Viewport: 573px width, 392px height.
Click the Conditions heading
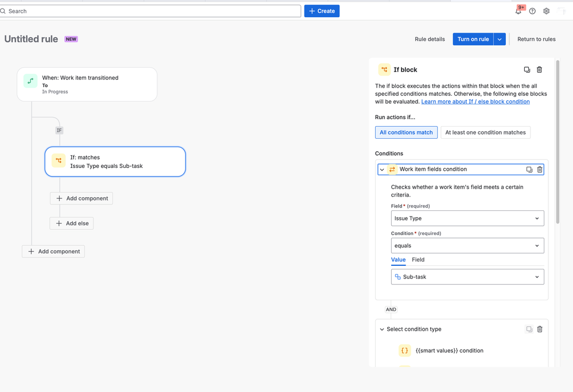[389, 154]
